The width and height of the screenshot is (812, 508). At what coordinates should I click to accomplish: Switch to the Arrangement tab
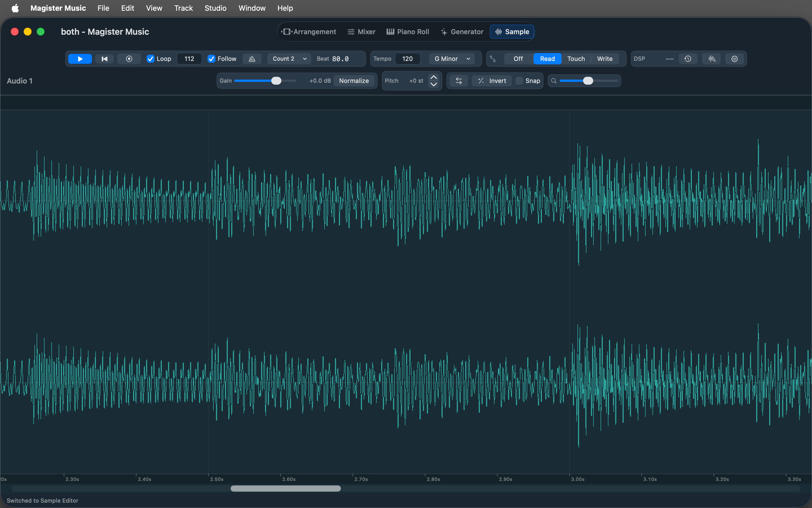(x=308, y=32)
